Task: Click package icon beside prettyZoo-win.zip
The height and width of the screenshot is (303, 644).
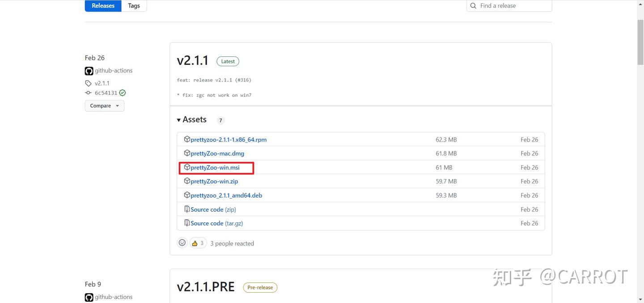Action: [x=187, y=181]
